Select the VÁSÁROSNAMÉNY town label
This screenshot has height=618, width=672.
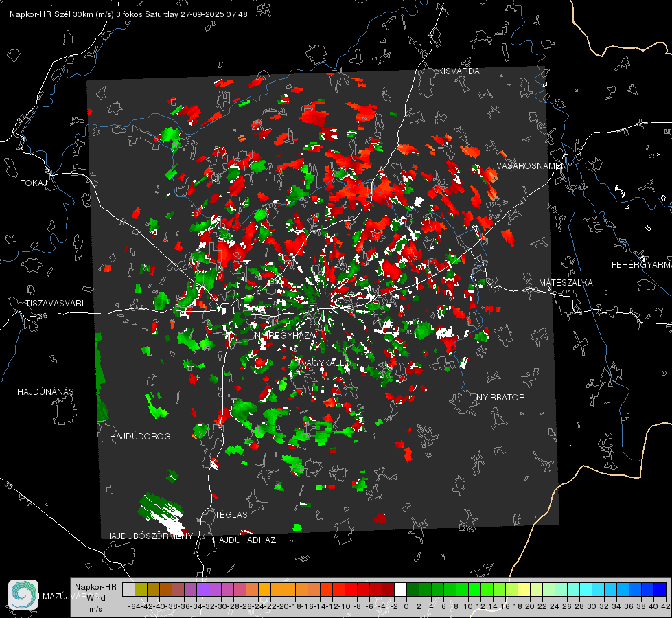point(534,166)
